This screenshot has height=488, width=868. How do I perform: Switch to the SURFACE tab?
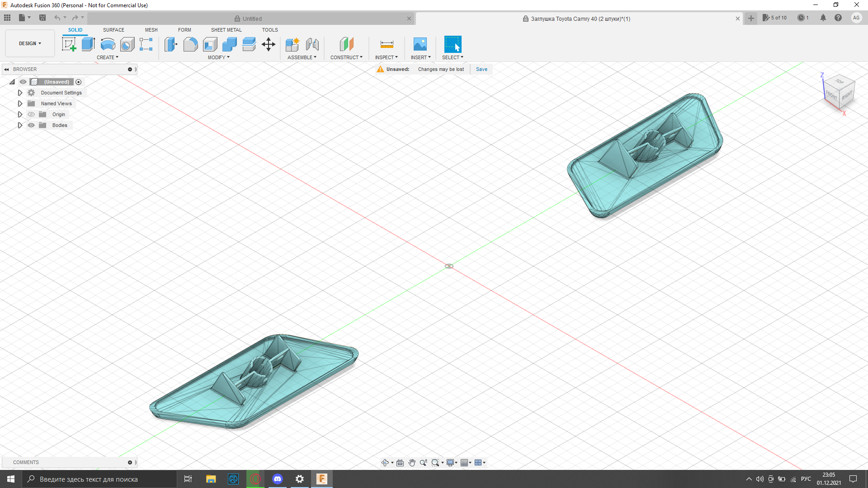coord(113,30)
